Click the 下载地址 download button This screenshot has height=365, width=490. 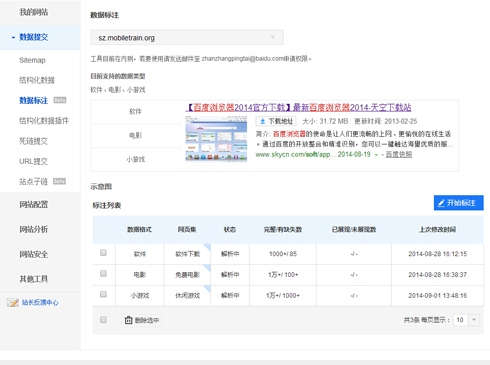276,121
